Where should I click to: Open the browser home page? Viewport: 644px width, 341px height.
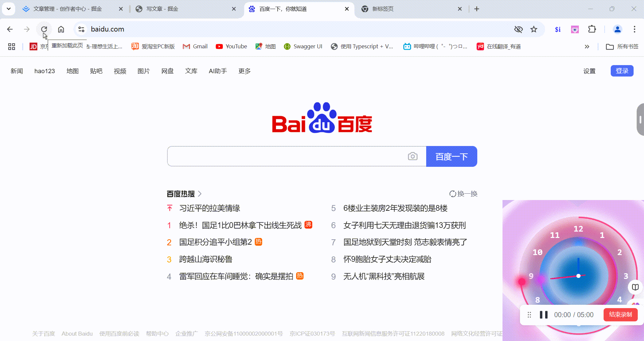61,29
